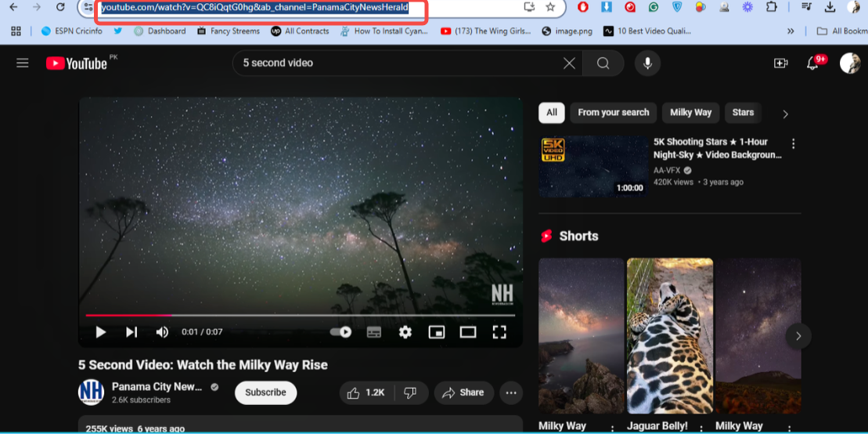Open options menu for 5K Shooting Stars
Image resolution: width=868 pixels, height=434 pixels.
pos(794,143)
